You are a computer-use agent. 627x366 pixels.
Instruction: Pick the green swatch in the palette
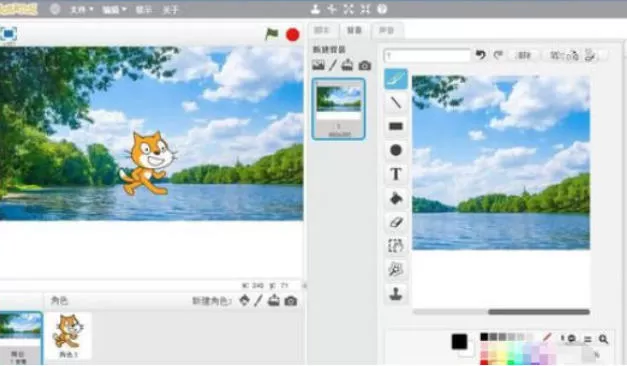(x=511, y=362)
